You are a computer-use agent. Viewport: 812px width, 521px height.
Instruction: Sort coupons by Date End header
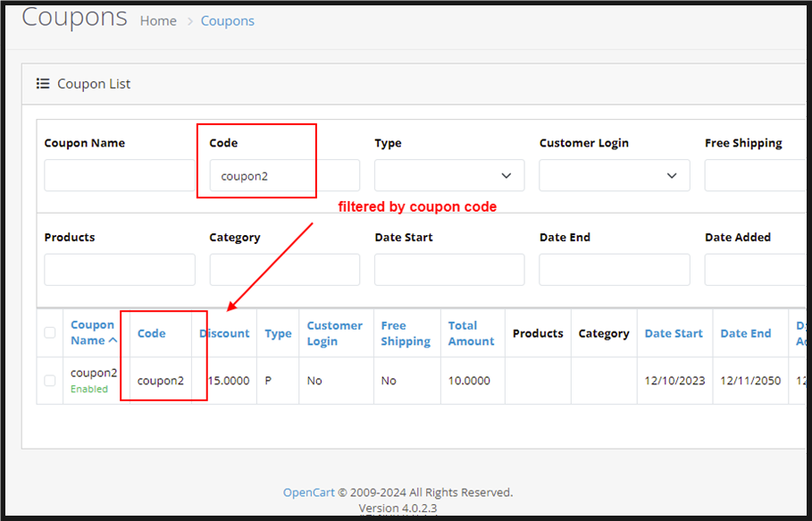745,333
